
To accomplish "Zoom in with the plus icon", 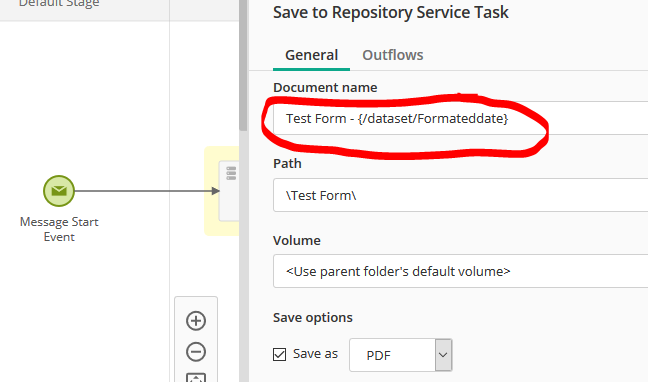I will pyautogui.click(x=196, y=321).
